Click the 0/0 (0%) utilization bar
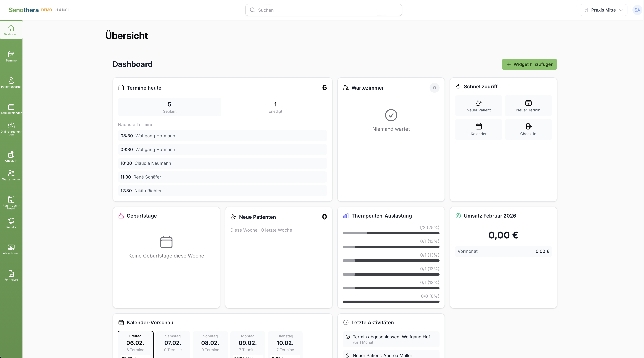The image size is (644, 358). click(x=391, y=302)
